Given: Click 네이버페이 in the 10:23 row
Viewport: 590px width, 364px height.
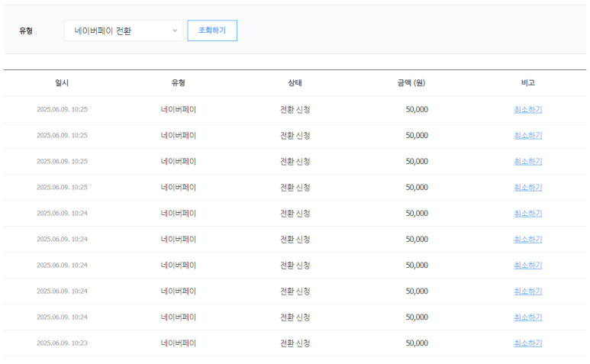Looking at the screenshot, I should pos(179,343).
